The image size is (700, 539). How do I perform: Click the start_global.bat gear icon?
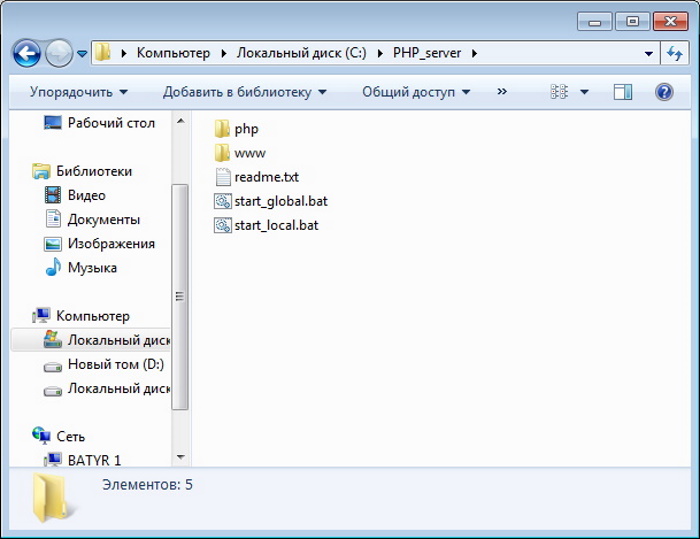[223, 201]
